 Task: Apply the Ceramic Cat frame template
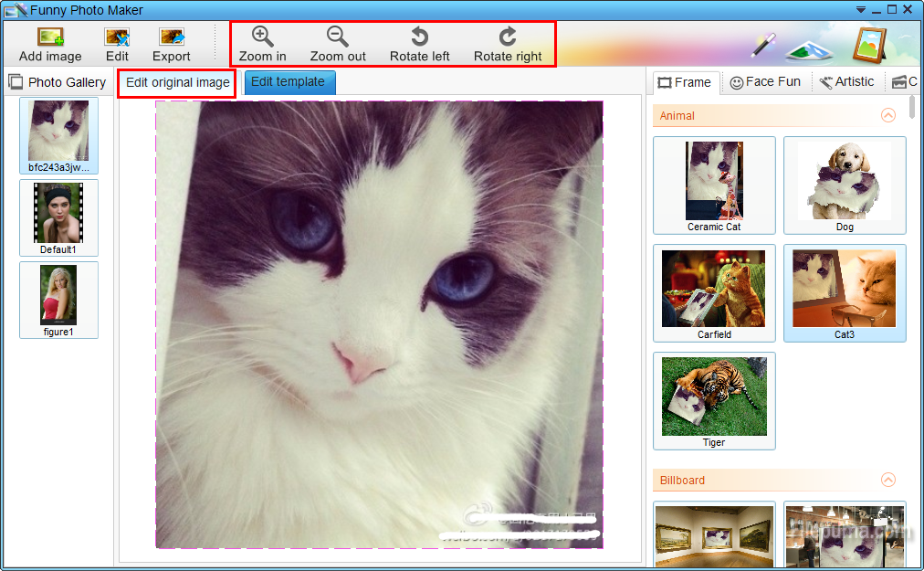pos(714,185)
